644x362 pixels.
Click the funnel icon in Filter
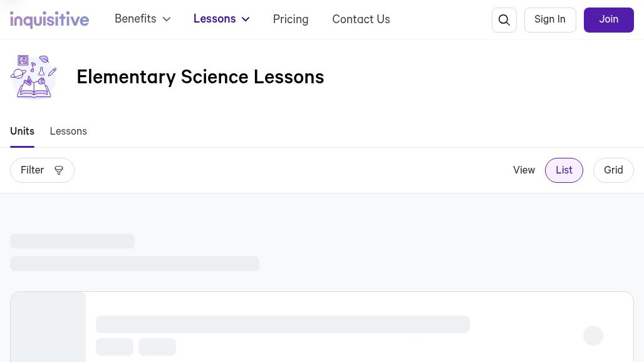click(x=59, y=170)
